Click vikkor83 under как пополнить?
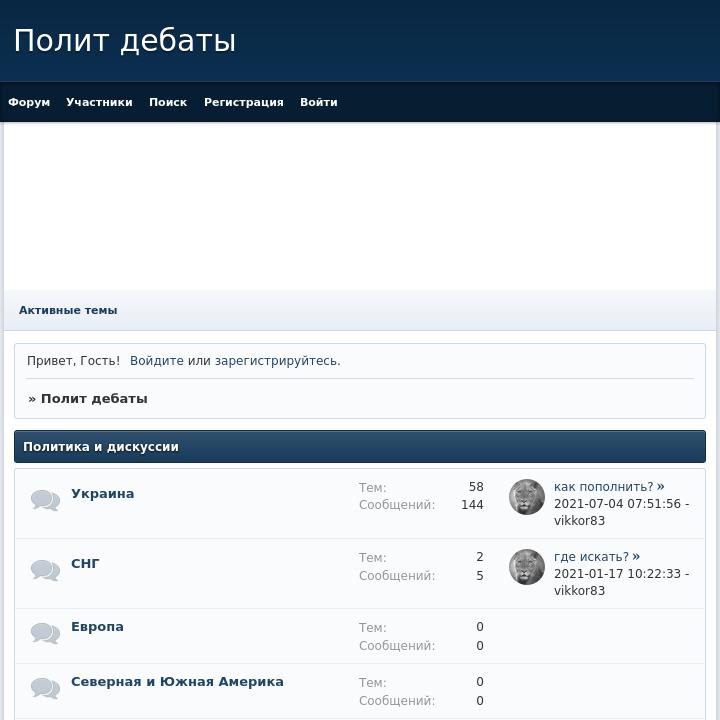The width and height of the screenshot is (720, 720). 579,521
